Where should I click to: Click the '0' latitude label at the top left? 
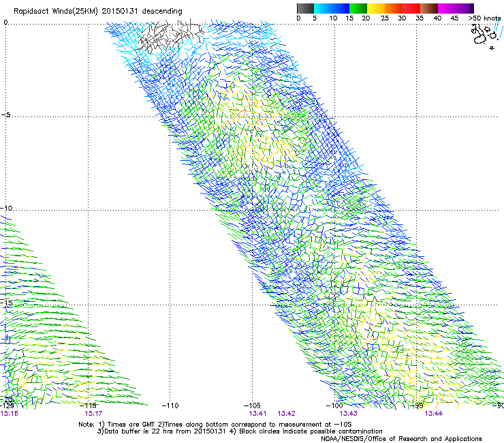[x=5, y=22]
